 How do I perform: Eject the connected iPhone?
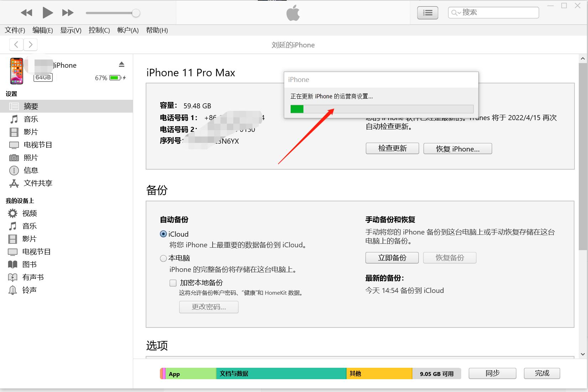[121, 64]
